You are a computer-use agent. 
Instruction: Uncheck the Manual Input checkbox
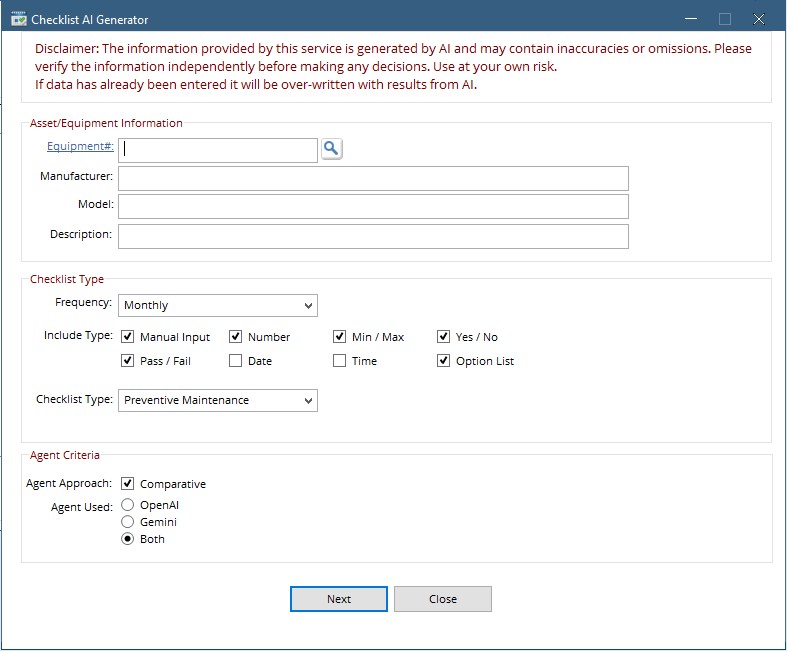tap(127, 336)
